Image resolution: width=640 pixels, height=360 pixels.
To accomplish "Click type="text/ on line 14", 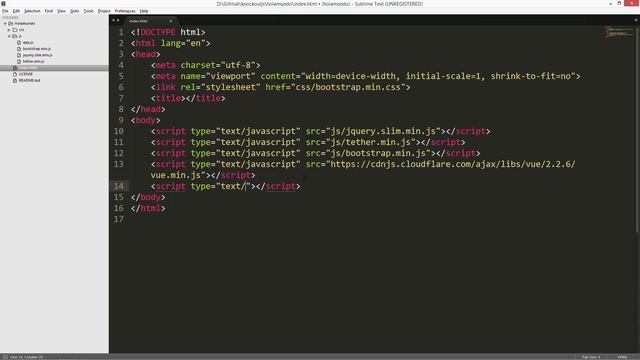I will point(218,187).
